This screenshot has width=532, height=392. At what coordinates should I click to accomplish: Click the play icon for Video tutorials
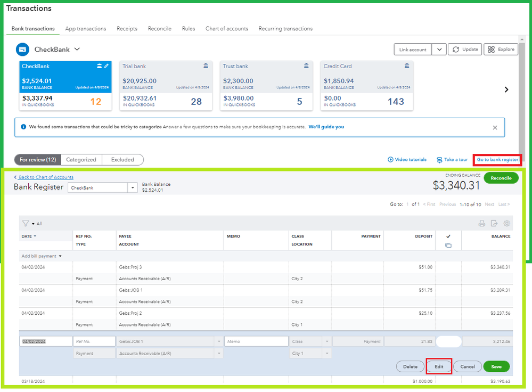click(390, 160)
